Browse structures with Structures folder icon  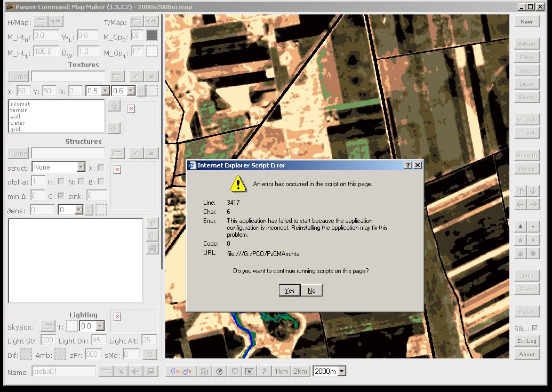(x=117, y=153)
